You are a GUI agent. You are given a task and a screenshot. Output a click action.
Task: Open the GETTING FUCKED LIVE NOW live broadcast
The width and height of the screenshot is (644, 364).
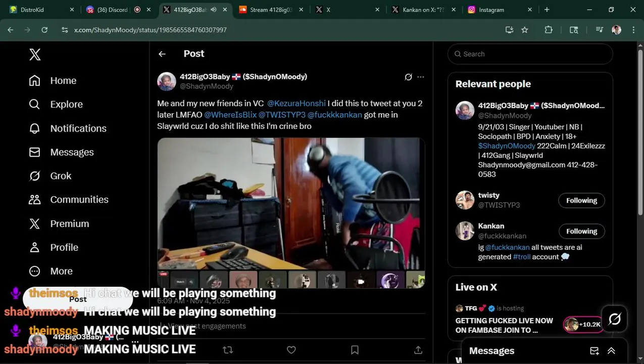pos(504,325)
